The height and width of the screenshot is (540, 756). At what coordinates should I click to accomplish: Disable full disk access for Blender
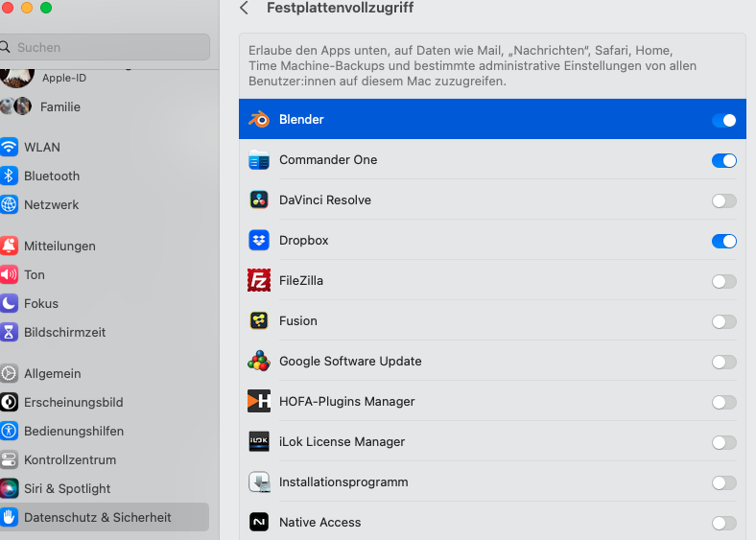(x=723, y=120)
